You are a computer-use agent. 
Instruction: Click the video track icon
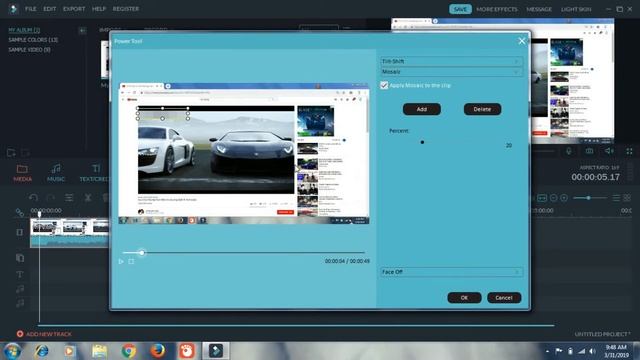[20, 232]
